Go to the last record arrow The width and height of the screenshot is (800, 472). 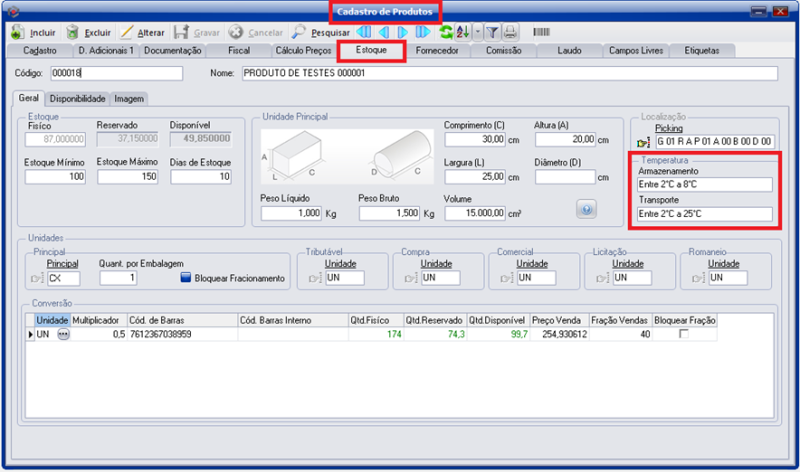click(422, 32)
